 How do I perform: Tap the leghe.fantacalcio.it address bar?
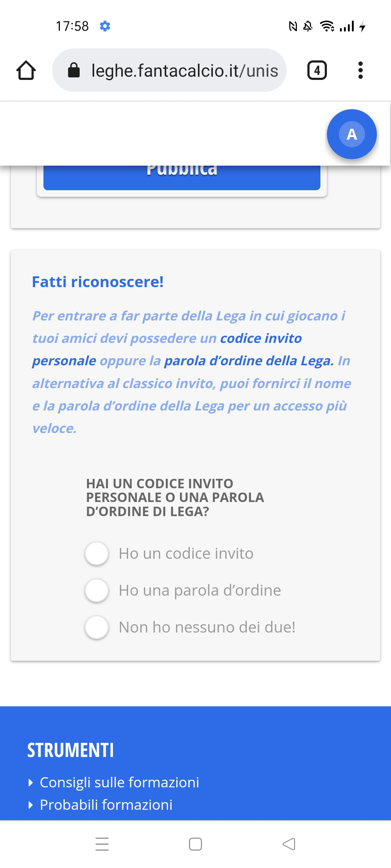tap(169, 70)
